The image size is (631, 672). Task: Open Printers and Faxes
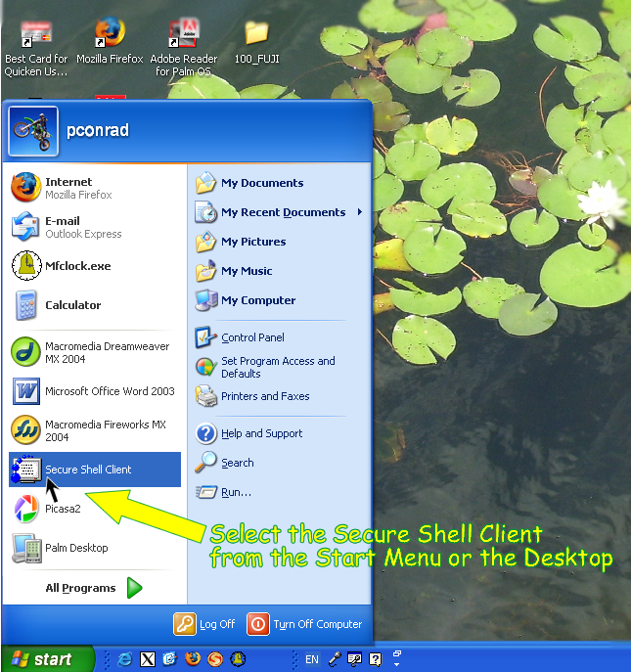point(280,396)
